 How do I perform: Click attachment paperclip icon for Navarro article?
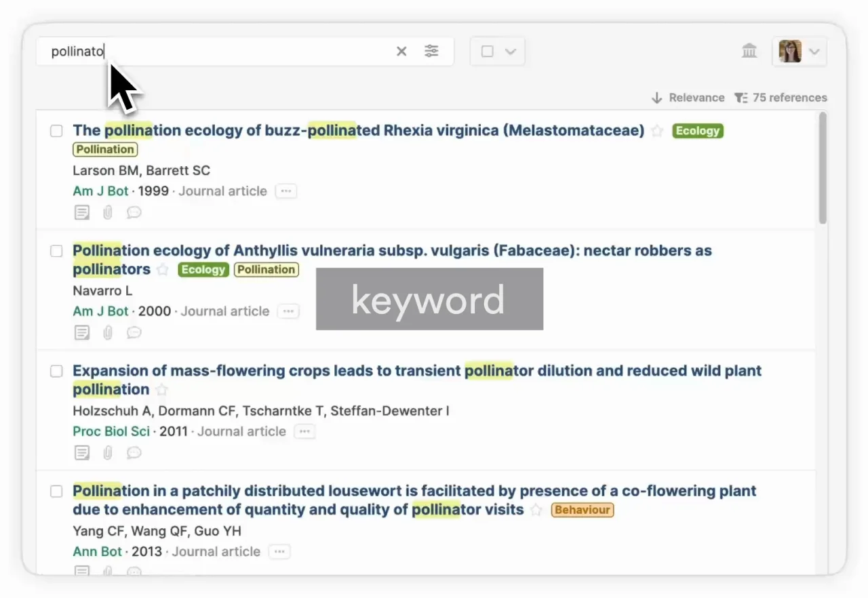108,333
